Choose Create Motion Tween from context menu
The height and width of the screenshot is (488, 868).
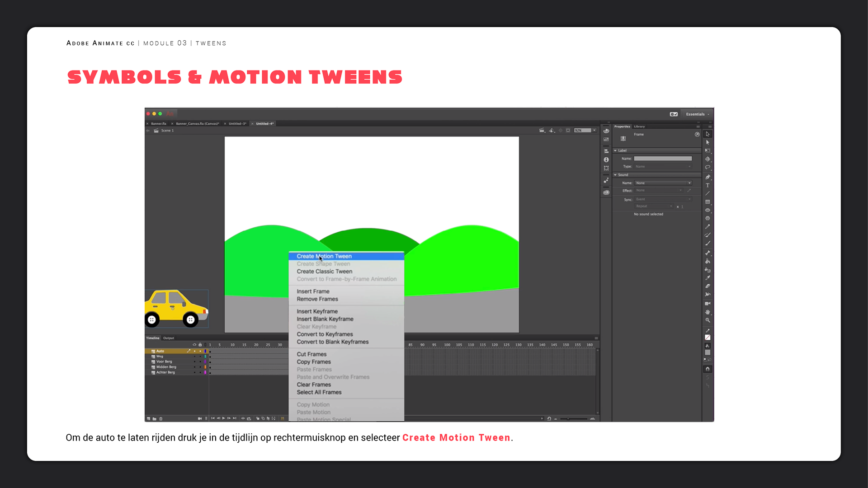324,256
